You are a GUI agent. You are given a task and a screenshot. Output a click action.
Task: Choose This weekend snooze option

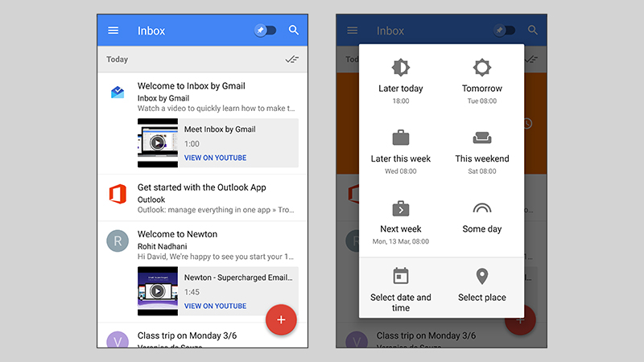click(481, 152)
